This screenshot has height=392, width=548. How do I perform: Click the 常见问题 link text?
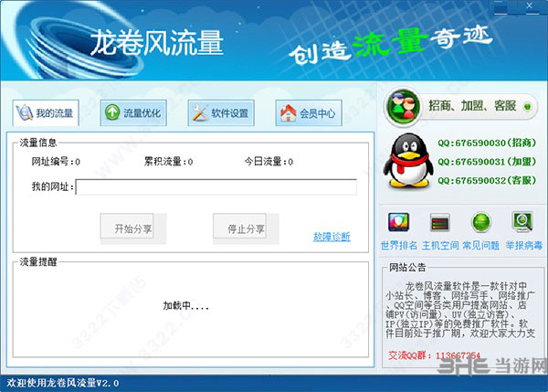pyautogui.click(x=481, y=246)
